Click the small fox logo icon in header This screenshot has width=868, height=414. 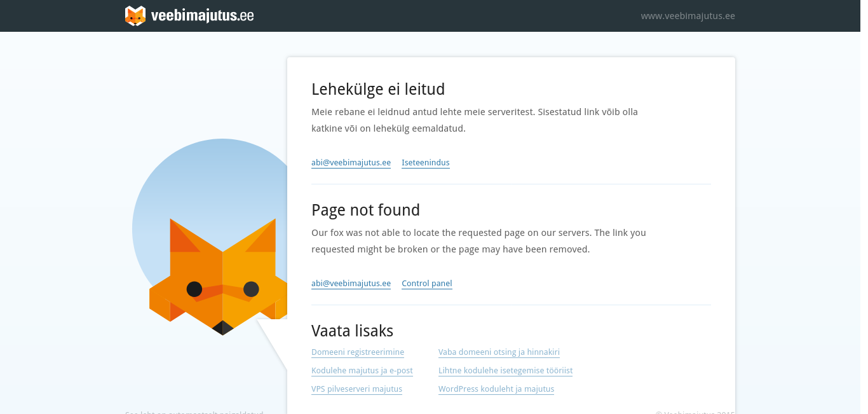pyautogui.click(x=135, y=16)
